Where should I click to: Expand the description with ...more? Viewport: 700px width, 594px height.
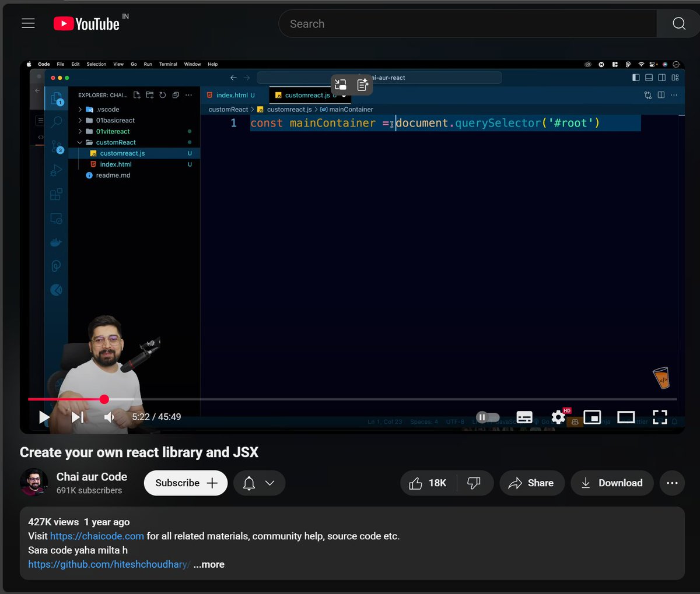pyautogui.click(x=209, y=564)
